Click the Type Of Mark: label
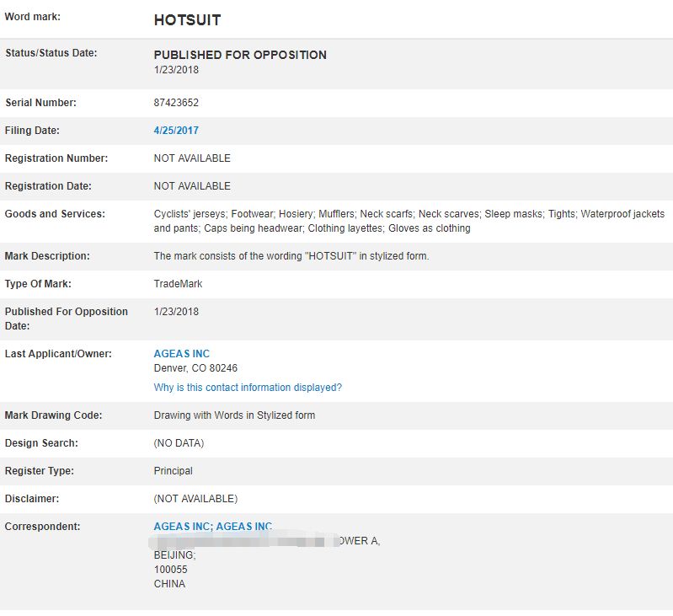Viewport: 673px width, 616px height. (38, 284)
